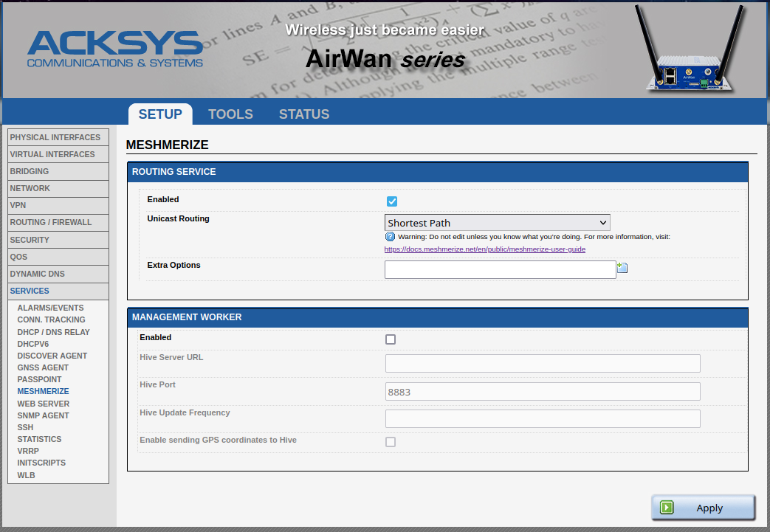Enable the Management Worker checkbox
770x532 pixels.
(391, 339)
